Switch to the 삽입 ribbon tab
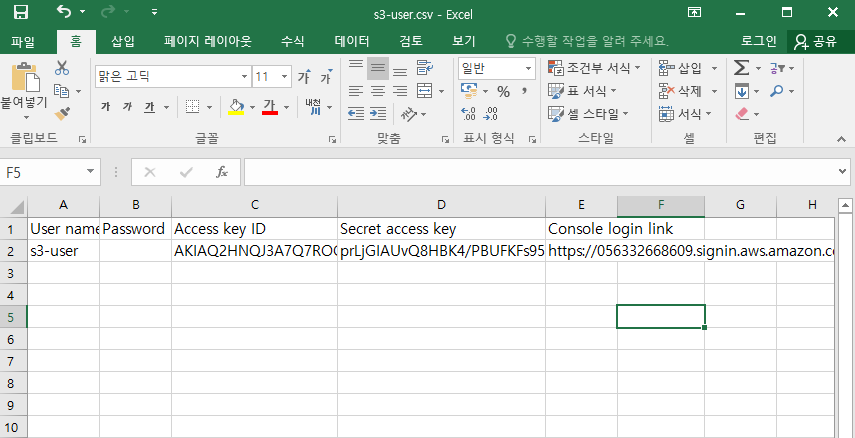 pos(123,41)
